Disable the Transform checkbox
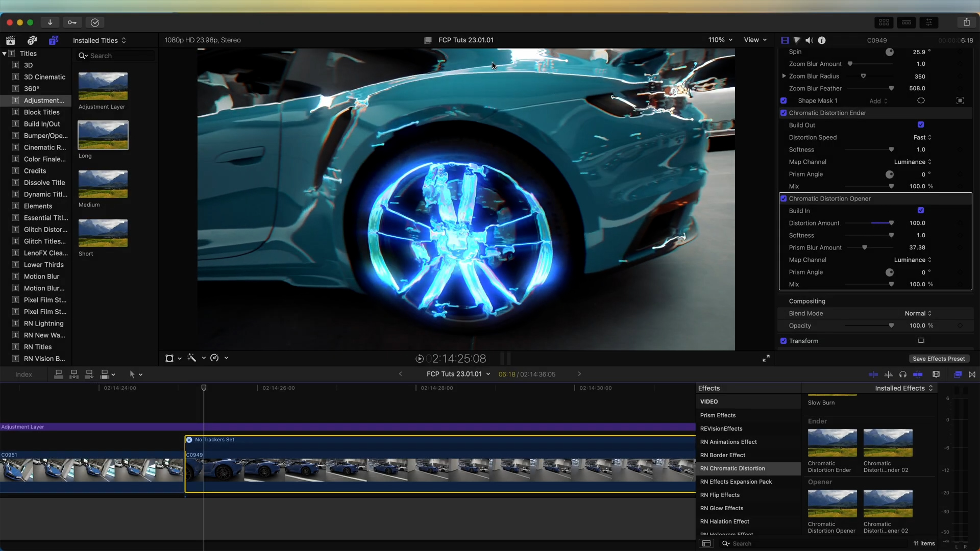This screenshot has width=980, height=551. coord(783,341)
